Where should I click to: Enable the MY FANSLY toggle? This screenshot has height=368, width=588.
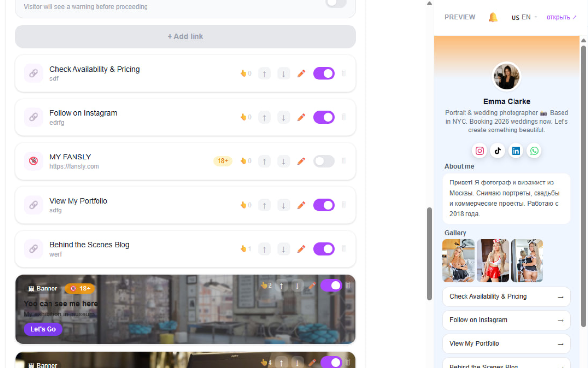(324, 161)
